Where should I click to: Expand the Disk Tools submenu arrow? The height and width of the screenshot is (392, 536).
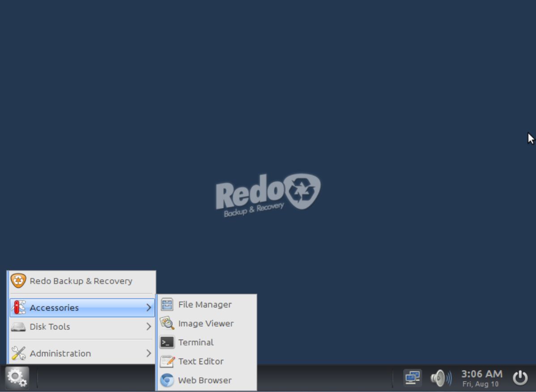pos(149,327)
